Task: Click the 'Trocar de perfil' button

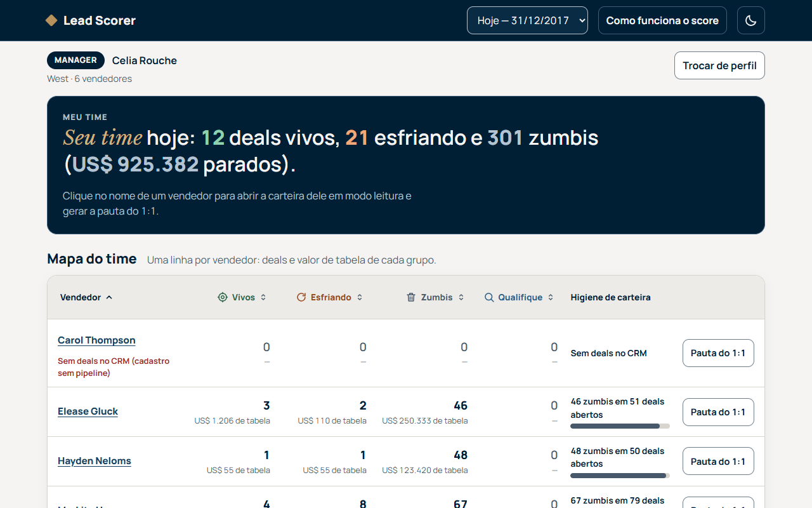Action: (719, 65)
